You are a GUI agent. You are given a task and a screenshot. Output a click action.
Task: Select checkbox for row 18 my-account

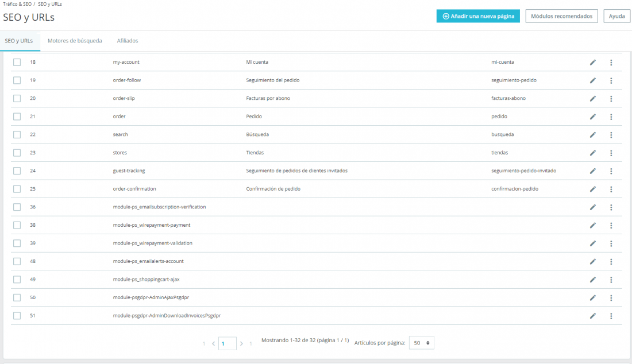17,62
